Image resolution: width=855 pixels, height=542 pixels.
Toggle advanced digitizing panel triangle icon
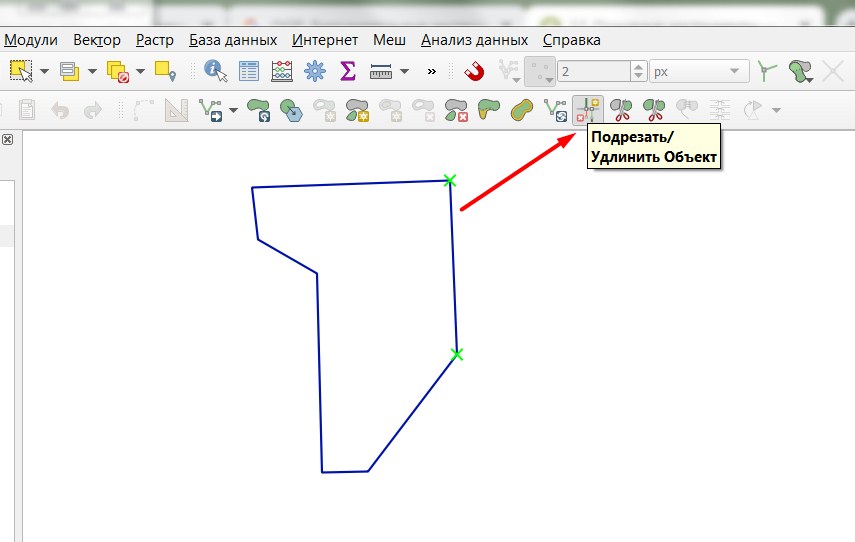click(176, 110)
